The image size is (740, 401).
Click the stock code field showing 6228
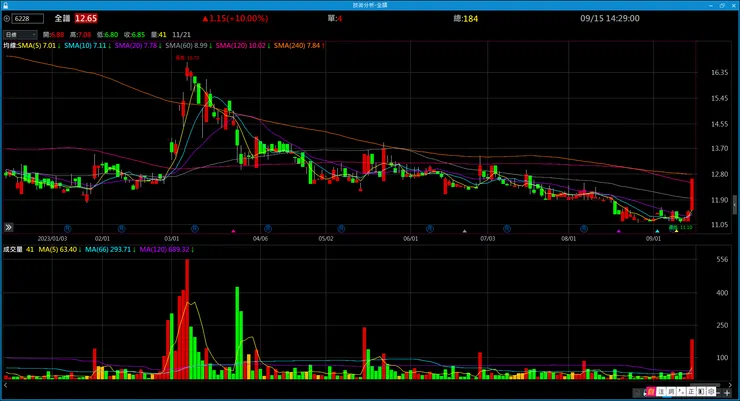pyautogui.click(x=28, y=18)
